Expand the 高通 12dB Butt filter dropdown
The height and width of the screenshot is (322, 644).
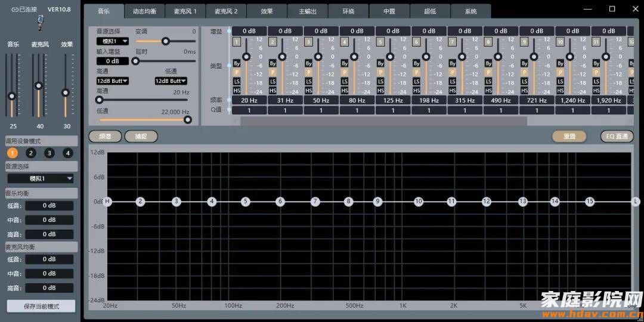tap(113, 80)
